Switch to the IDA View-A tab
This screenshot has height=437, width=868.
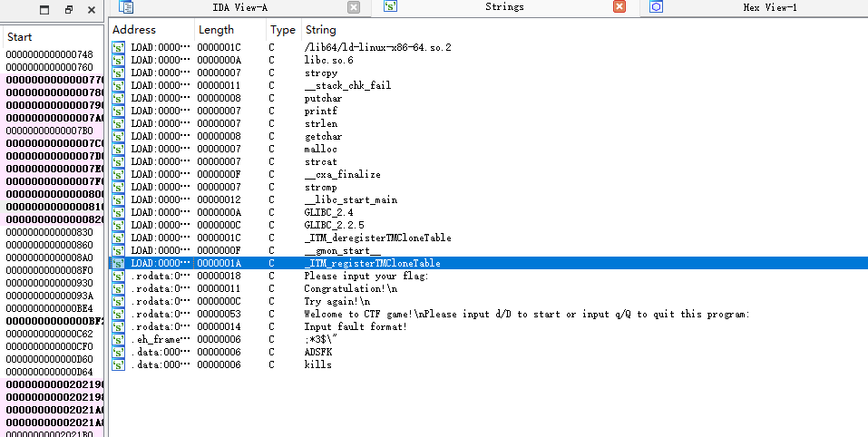(x=239, y=7)
